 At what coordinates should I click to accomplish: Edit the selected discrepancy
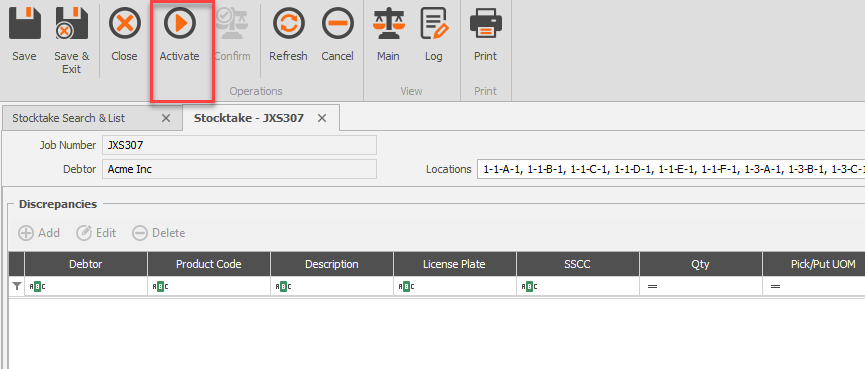[x=96, y=233]
